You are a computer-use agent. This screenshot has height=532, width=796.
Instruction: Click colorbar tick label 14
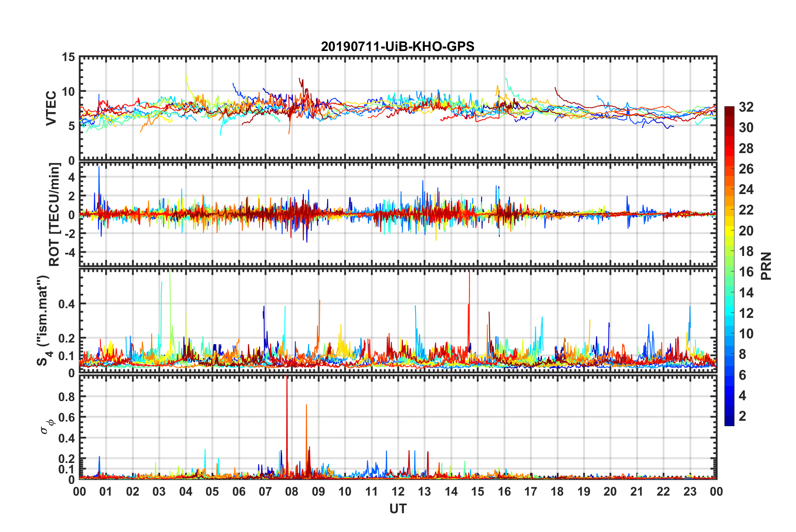[x=746, y=293]
